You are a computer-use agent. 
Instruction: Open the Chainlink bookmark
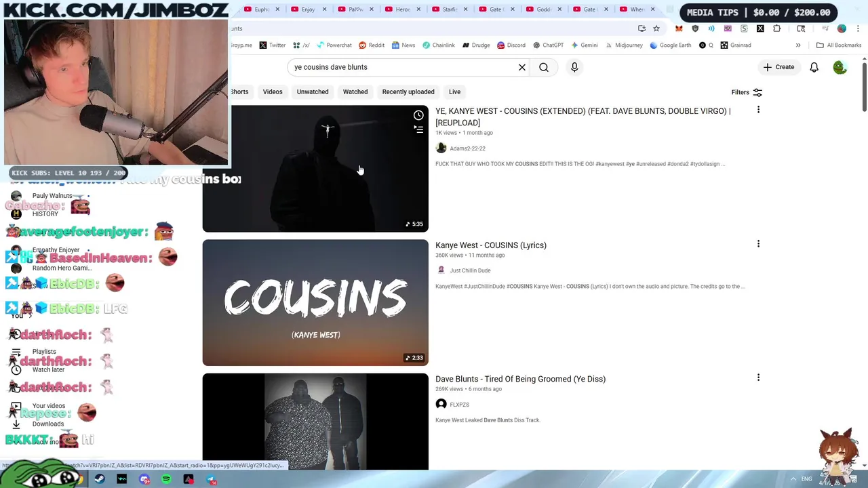point(438,45)
